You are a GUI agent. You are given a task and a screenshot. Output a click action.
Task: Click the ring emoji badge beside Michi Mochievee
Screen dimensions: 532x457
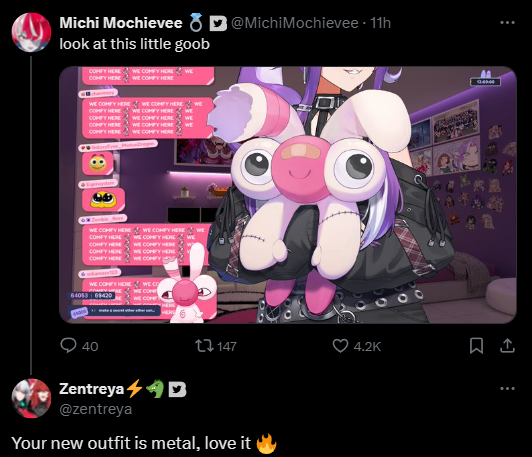(x=196, y=23)
